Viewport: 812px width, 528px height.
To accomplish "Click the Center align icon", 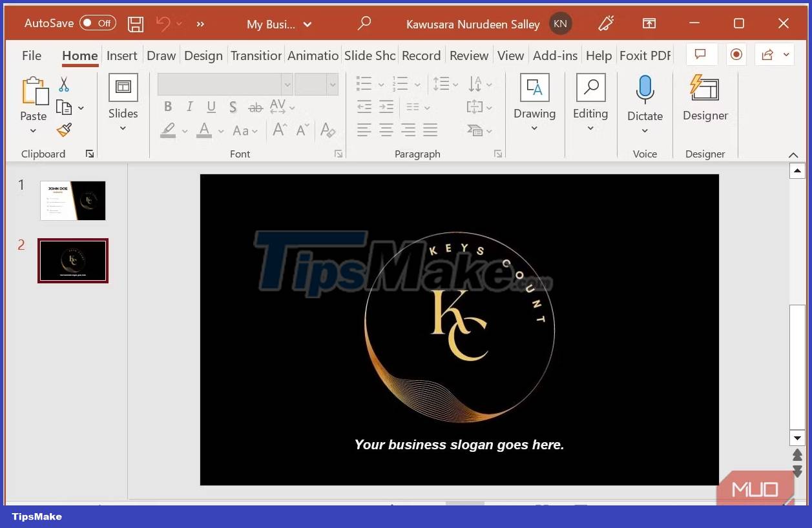I will point(386,130).
